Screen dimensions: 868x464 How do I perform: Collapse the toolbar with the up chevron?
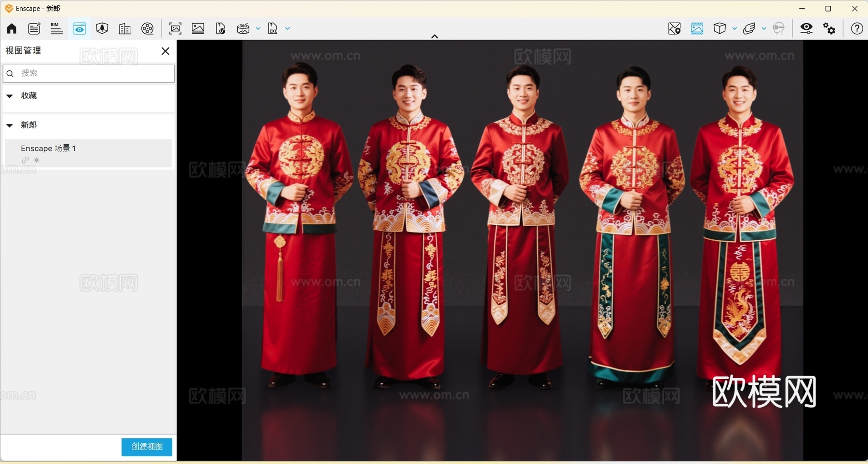[434, 36]
